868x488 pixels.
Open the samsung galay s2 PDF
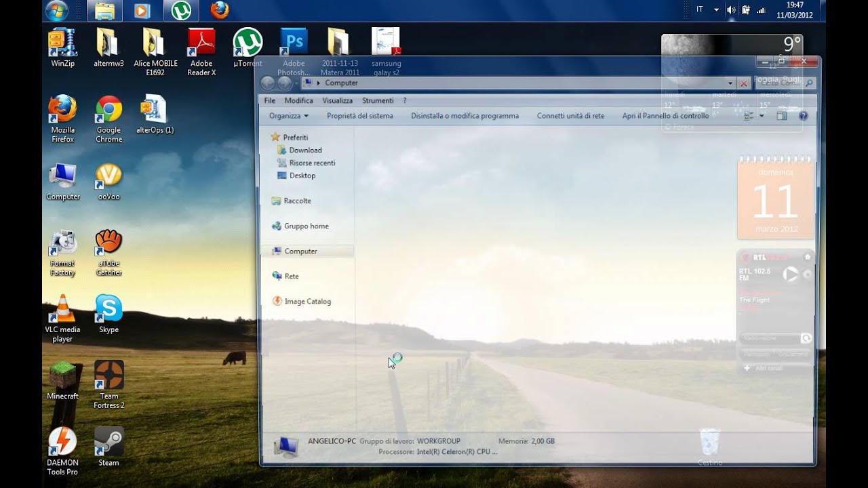(x=386, y=52)
